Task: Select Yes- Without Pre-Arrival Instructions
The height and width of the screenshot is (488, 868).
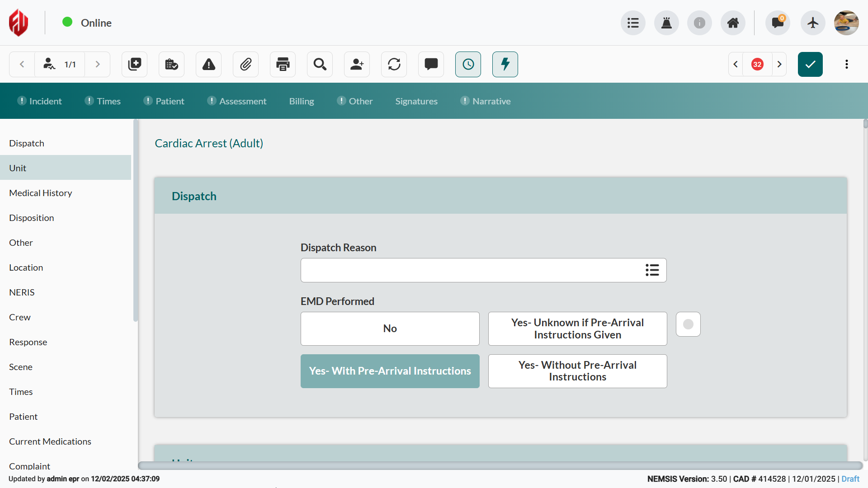Action: click(x=577, y=371)
